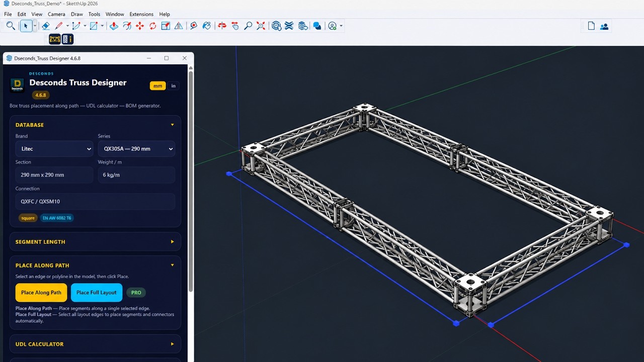The height and width of the screenshot is (362, 644).
Task: Open the Brand dropdown showing Litec
Action: pyautogui.click(x=54, y=149)
